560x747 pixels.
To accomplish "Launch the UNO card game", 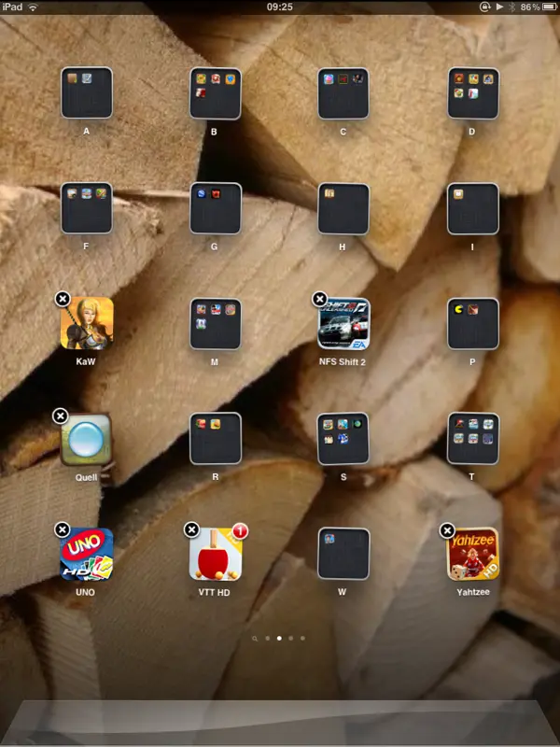I will click(x=87, y=555).
